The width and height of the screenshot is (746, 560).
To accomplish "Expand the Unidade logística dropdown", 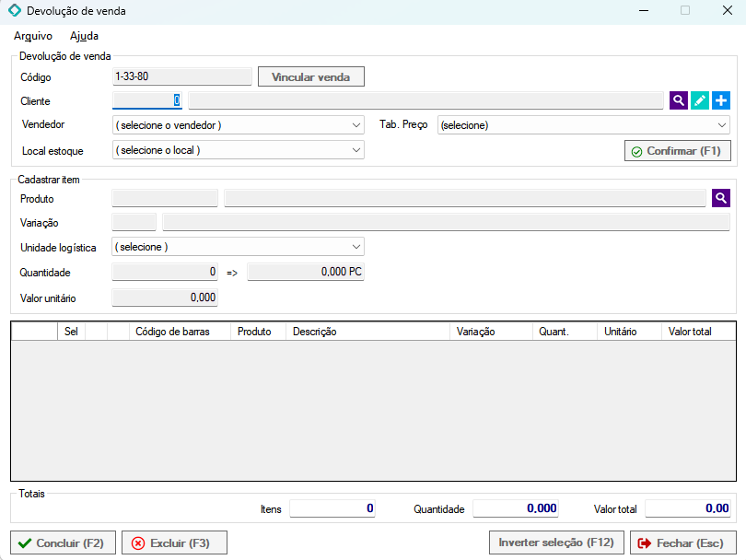I will tap(238, 247).
